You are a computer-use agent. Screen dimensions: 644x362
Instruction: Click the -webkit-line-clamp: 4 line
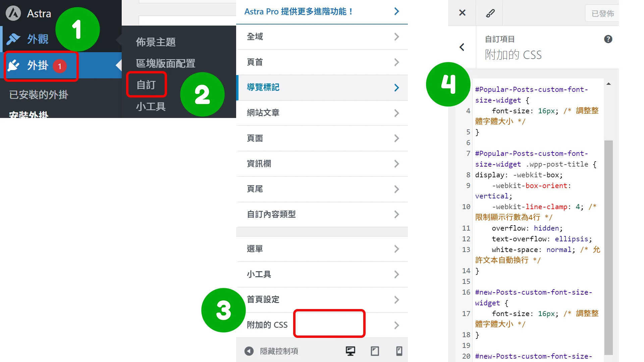coord(538,207)
